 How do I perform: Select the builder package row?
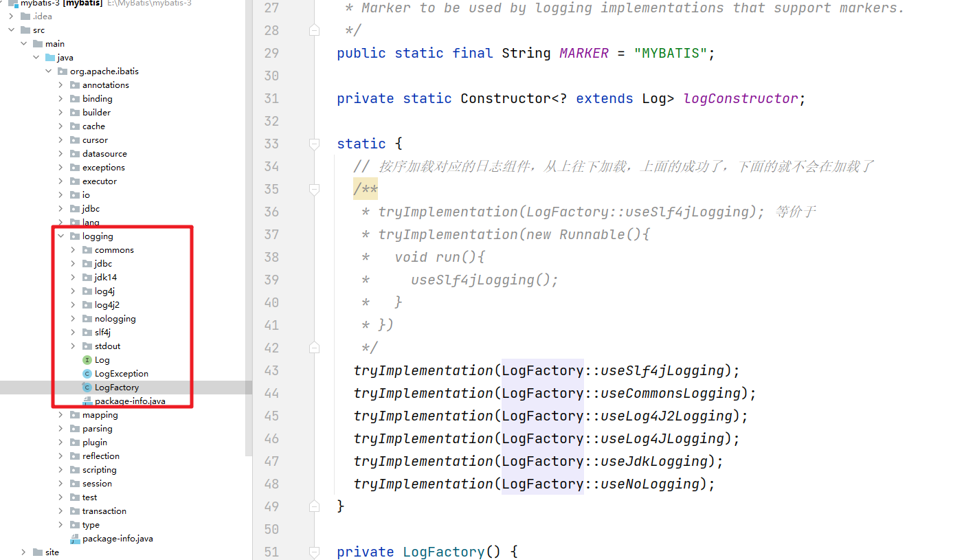pos(123,113)
